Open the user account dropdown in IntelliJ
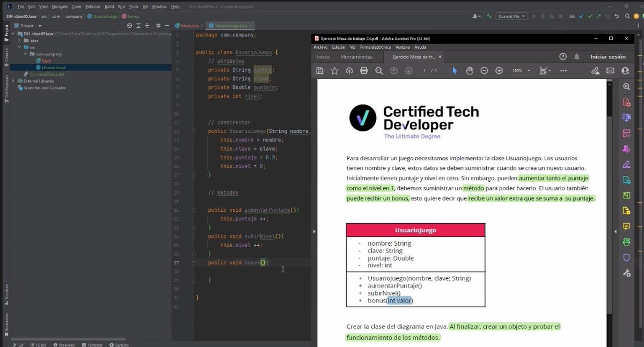Screen dimensions: 644x347 point(477,17)
